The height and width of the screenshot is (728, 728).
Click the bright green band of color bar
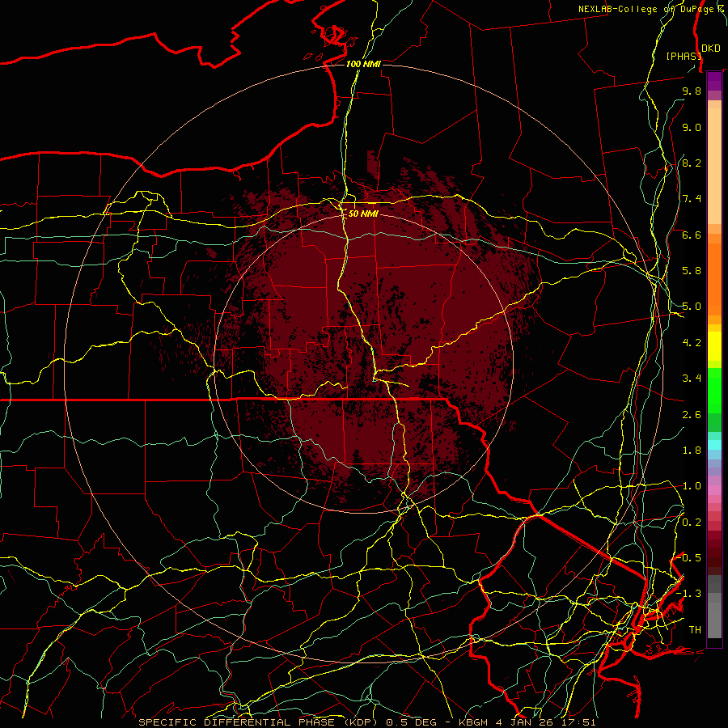click(x=714, y=390)
